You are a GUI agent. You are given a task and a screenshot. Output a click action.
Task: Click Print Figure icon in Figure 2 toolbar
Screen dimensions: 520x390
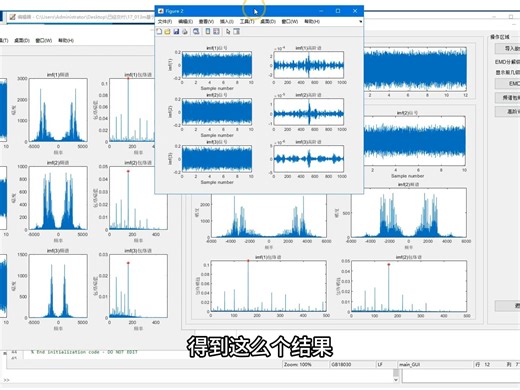click(x=185, y=31)
